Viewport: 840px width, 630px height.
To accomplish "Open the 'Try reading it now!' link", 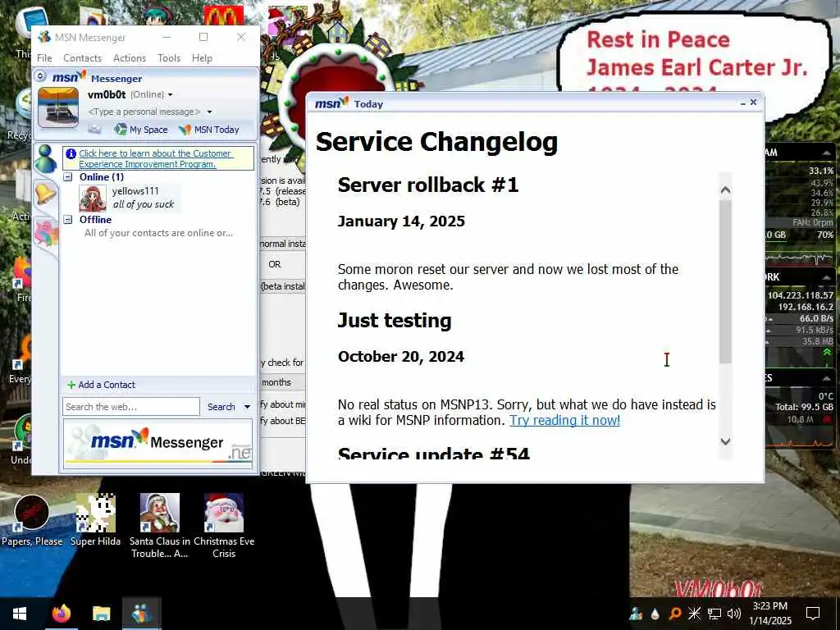I will (564, 420).
